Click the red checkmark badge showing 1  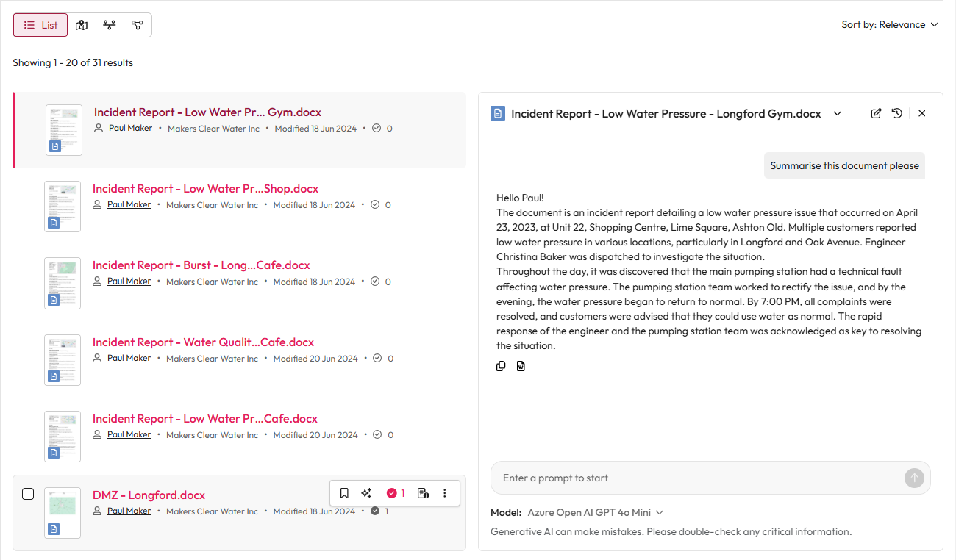point(396,493)
